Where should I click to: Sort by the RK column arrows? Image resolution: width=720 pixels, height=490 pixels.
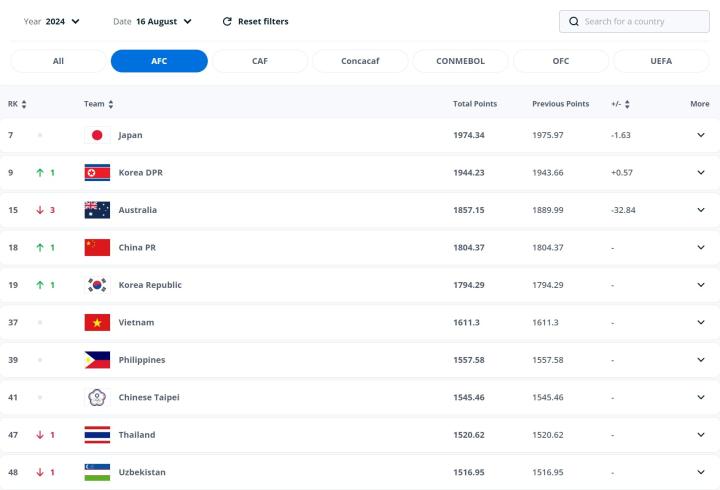pos(24,104)
